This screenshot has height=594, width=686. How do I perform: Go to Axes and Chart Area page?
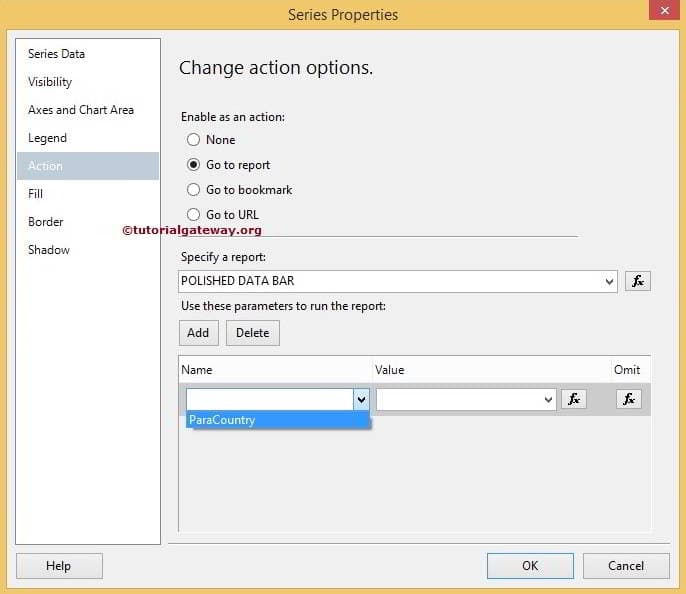click(81, 110)
